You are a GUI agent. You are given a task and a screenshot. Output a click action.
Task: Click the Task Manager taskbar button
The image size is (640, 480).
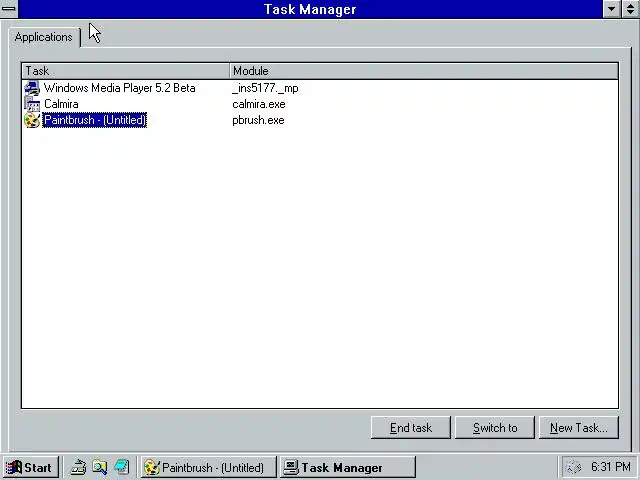[x=347, y=467]
